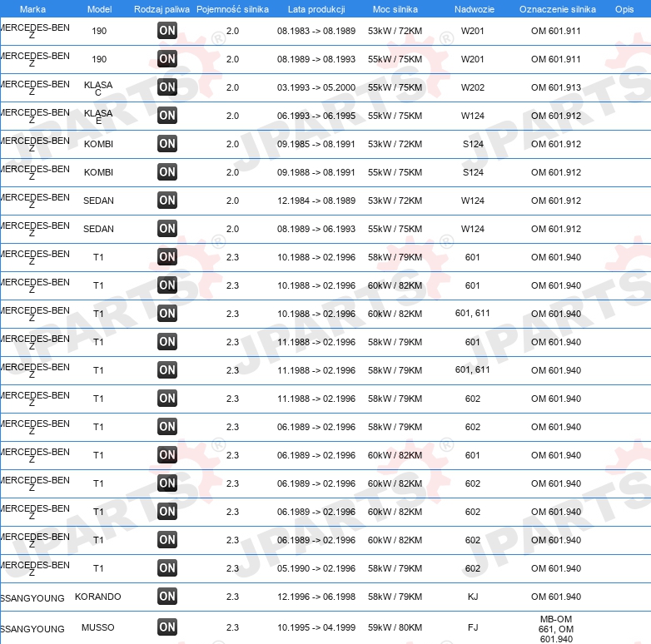Screen dimensions: 651x644
Task: Click production years 05.1990 -> 02.1996
Action: [316, 568]
